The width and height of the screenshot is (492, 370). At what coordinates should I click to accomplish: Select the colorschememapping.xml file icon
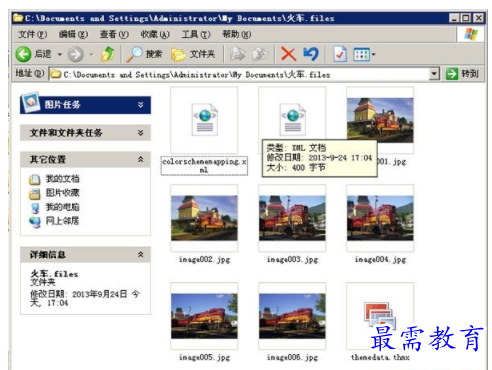(x=204, y=119)
